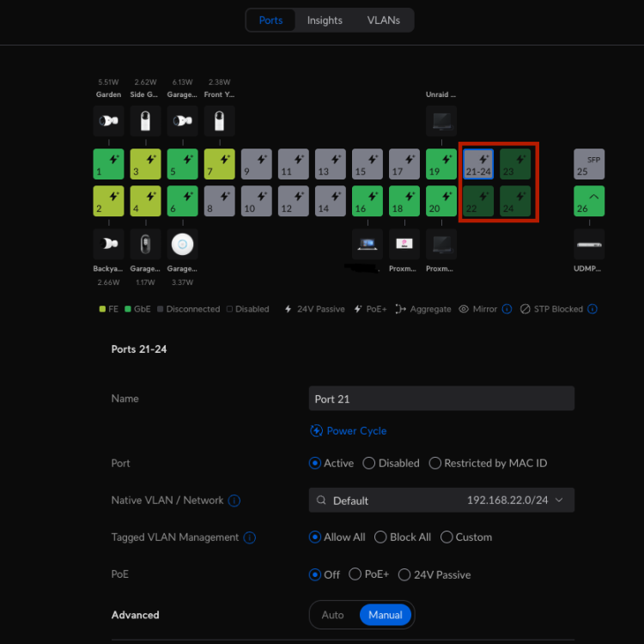Select disconnected port 15
Screen dimensions: 644x644
(368, 164)
